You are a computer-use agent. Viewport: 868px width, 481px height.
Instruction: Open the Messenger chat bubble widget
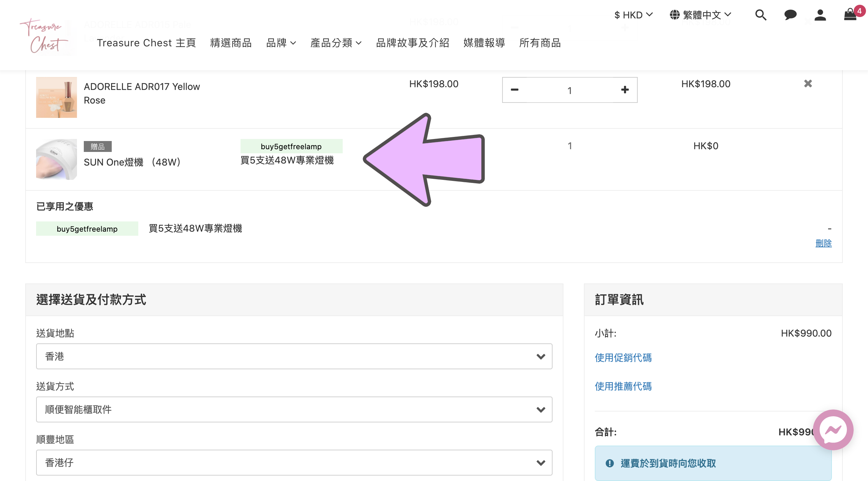[x=833, y=430]
